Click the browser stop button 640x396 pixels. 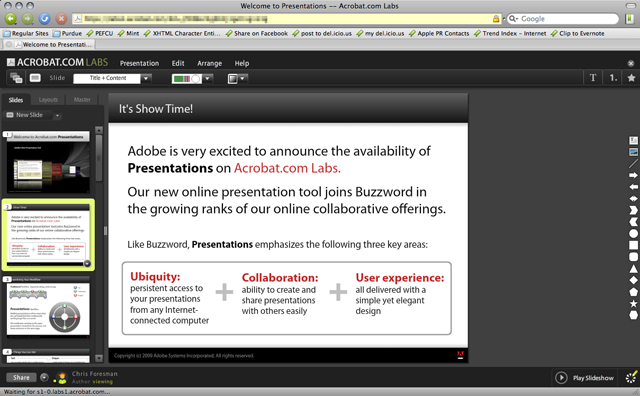[x=61, y=18]
